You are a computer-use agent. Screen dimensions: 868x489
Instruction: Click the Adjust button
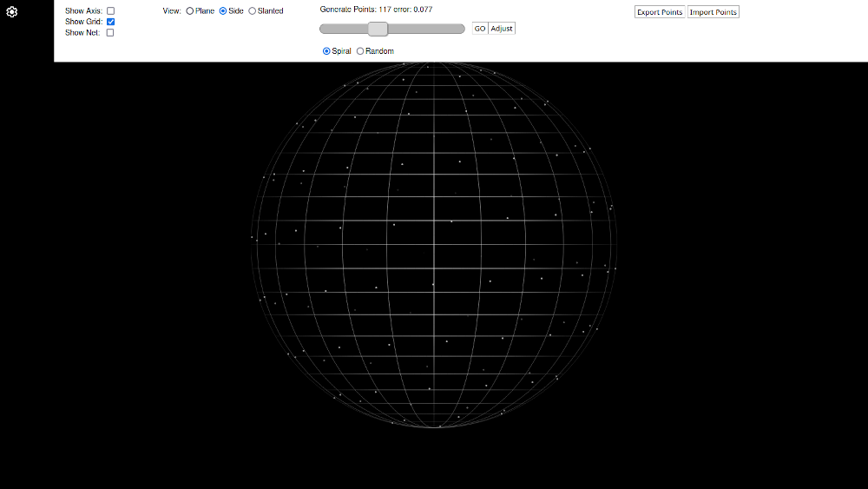pyautogui.click(x=502, y=29)
